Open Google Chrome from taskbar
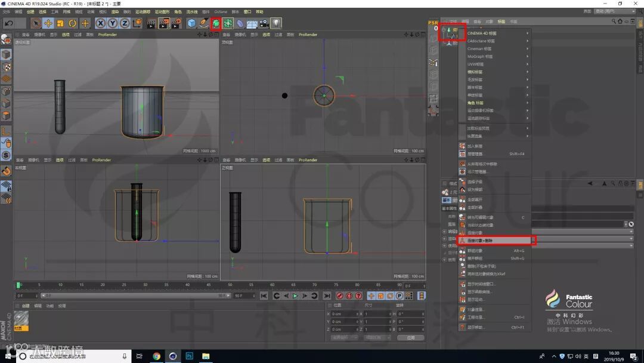Image resolution: width=644 pixels, height=363 pixels. (156, 356)
